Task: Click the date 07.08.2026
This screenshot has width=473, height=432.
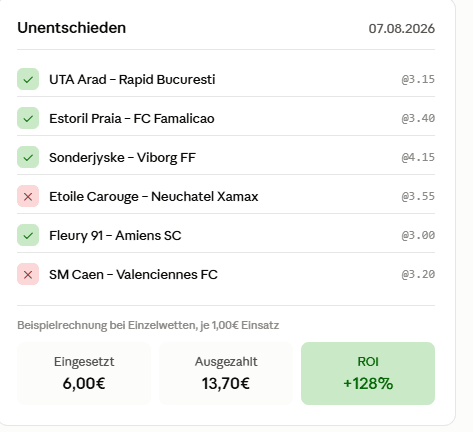Action: click(x=402, y=29)
